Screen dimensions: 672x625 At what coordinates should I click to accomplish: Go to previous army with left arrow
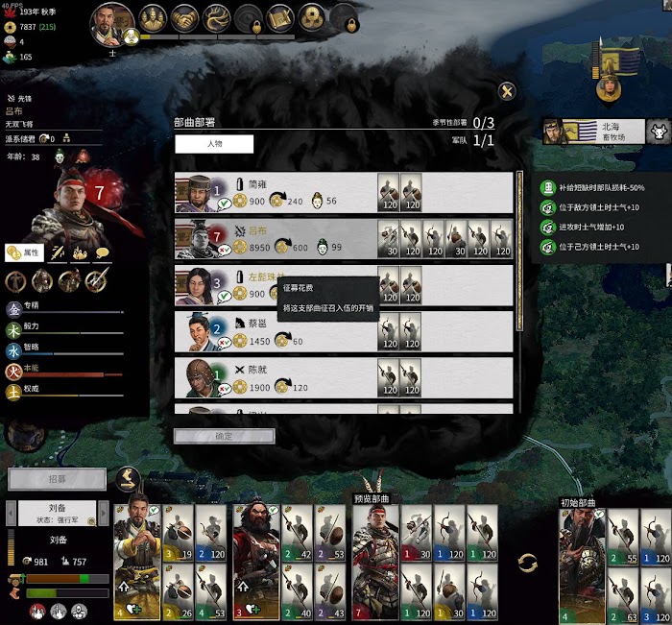[x=12, y=513]
